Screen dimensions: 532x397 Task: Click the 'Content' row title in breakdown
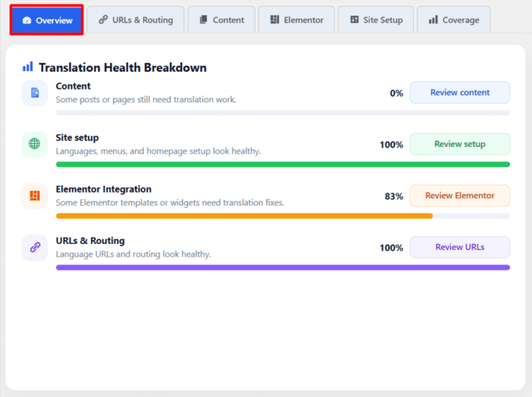coord(73,86)
